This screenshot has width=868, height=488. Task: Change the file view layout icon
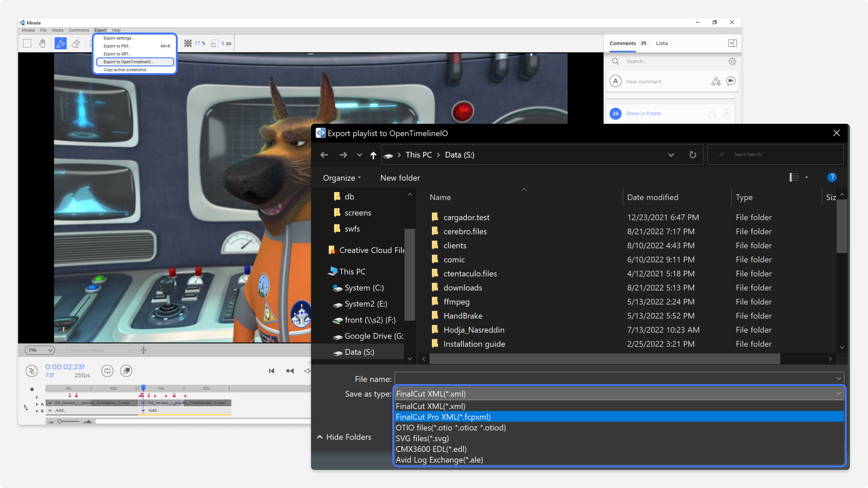794,178
